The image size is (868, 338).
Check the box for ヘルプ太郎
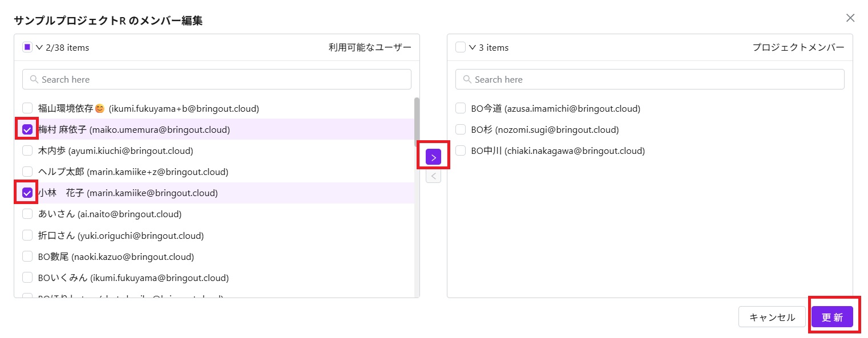27,172
